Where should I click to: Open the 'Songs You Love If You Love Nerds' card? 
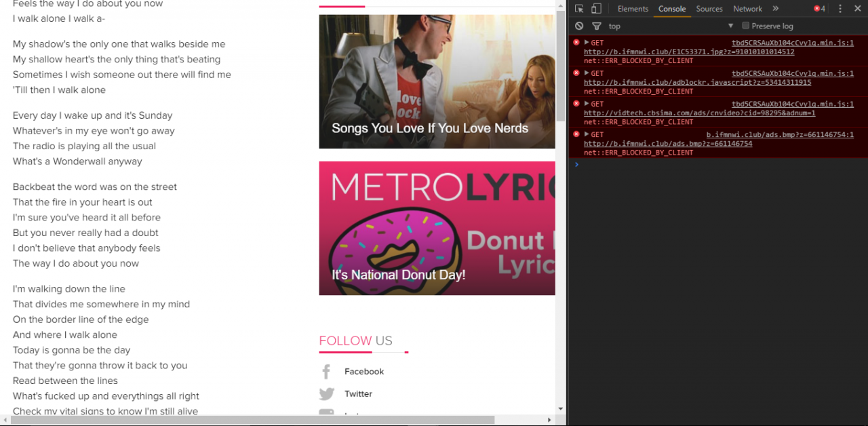coord(437,81)
